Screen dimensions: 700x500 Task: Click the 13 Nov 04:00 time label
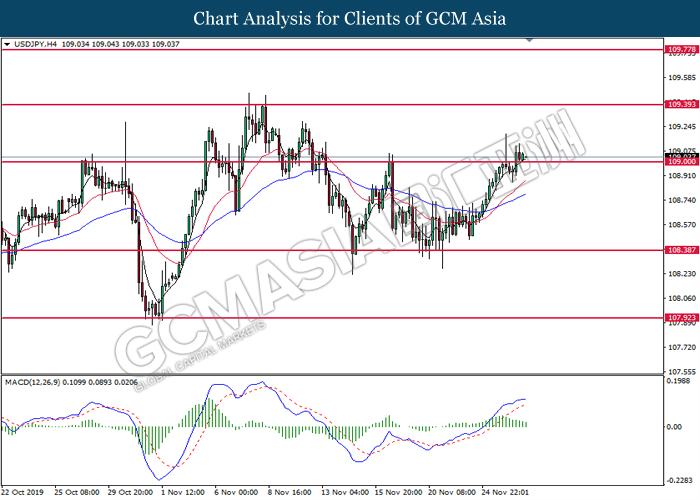(345, 492)
